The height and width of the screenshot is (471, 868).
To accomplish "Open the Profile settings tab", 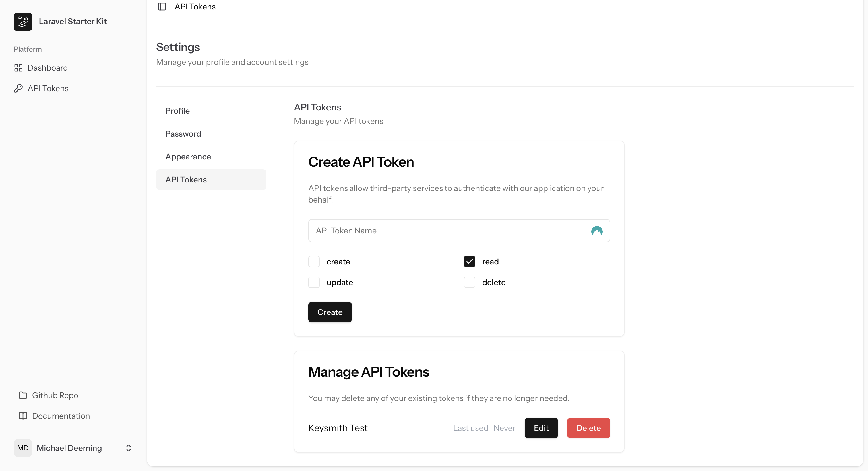I will 178,111.
